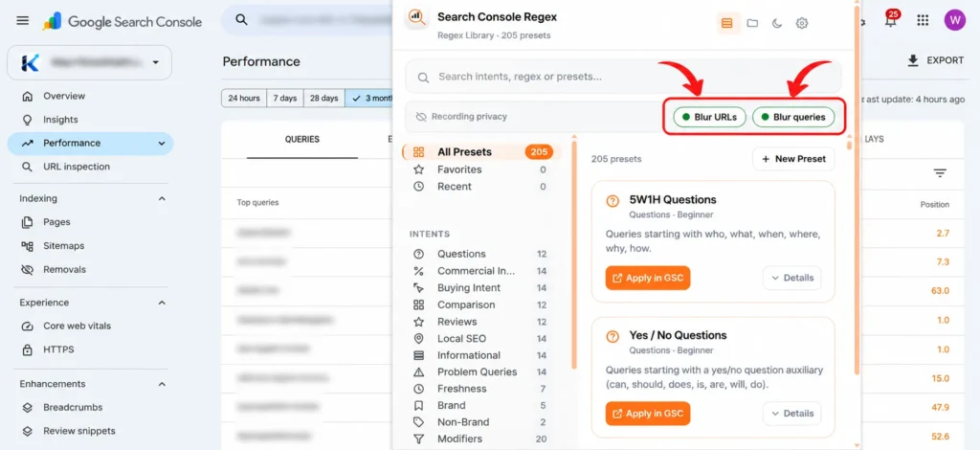Click the URL inspection magnifier icon
This screenshot has width=980, height=450.
[27, 167]
